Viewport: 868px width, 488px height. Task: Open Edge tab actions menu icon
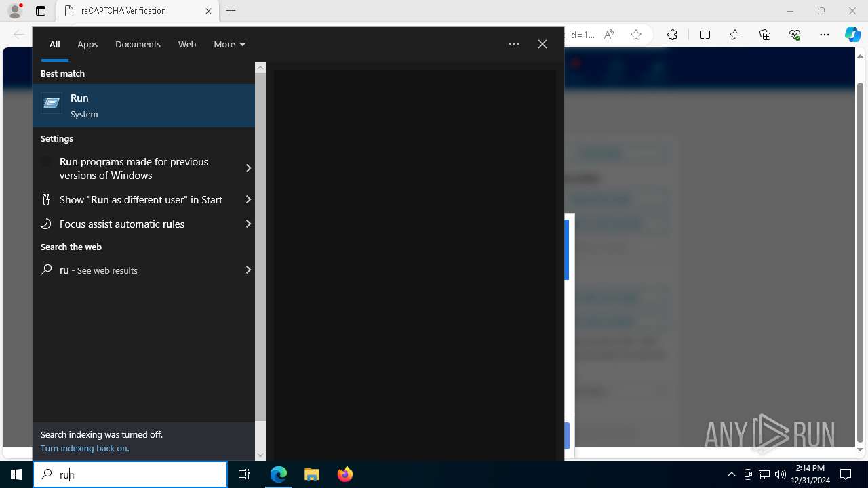tap(41, 11)
